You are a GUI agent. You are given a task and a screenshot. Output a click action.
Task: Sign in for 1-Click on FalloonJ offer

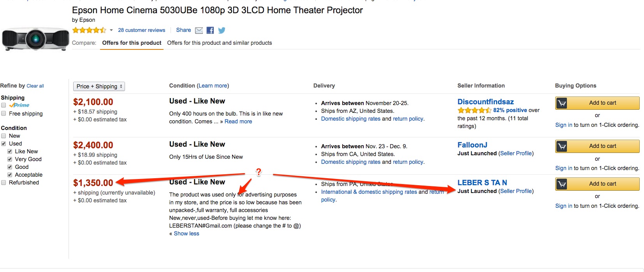point(564,168)
